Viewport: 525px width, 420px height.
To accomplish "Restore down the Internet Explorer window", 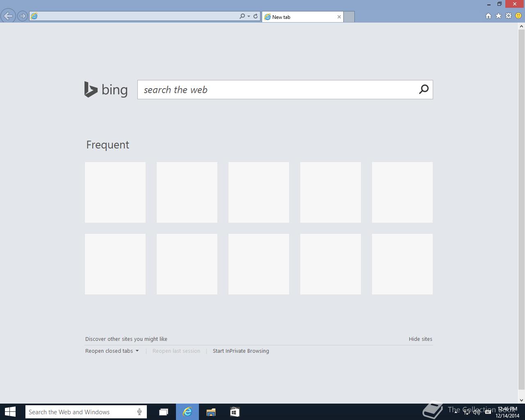I will click(x=500, y=4).
